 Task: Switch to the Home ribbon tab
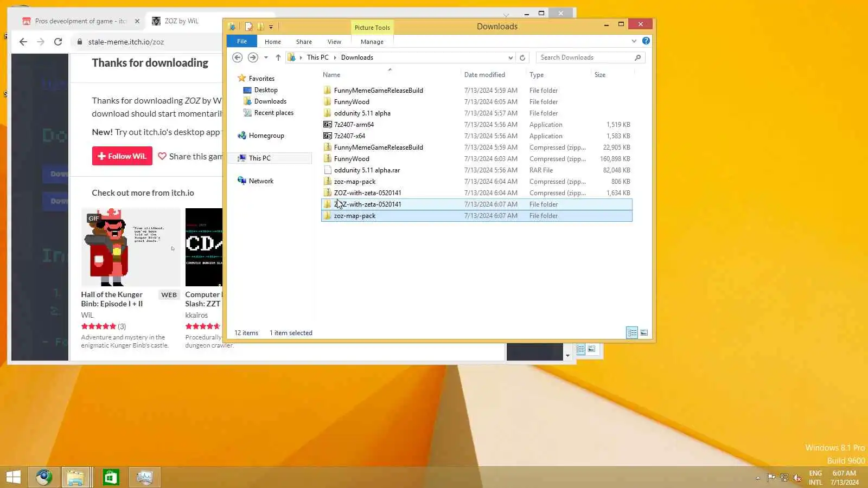pos(273,42)
